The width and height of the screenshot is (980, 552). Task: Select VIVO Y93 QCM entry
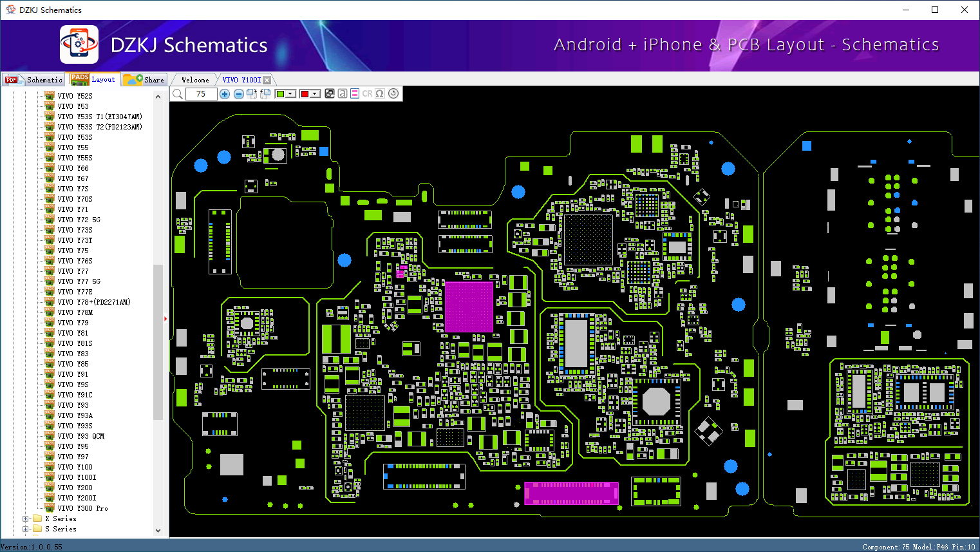coord(81,436)
